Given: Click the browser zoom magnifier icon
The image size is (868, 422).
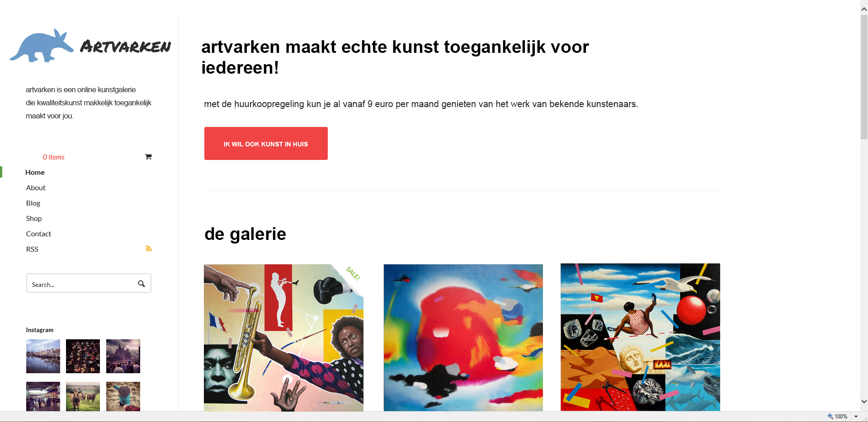Looking at the screenshot, I should click(830, 417).
